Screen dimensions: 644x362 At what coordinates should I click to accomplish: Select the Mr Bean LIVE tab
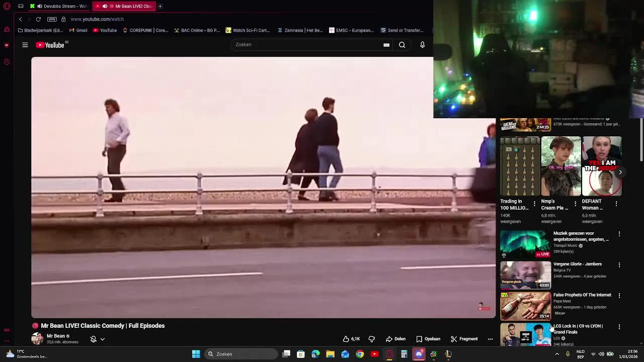click(x=123, y=6)
